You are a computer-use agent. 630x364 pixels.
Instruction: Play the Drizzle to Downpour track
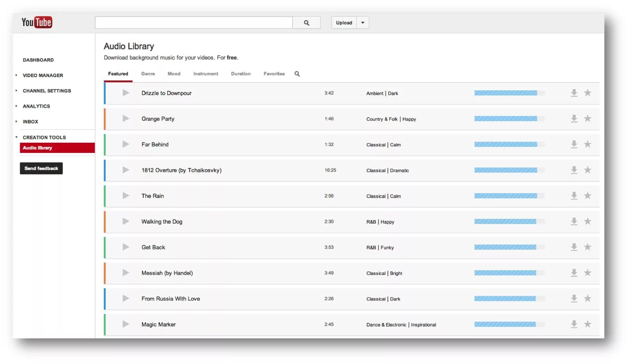126,93
